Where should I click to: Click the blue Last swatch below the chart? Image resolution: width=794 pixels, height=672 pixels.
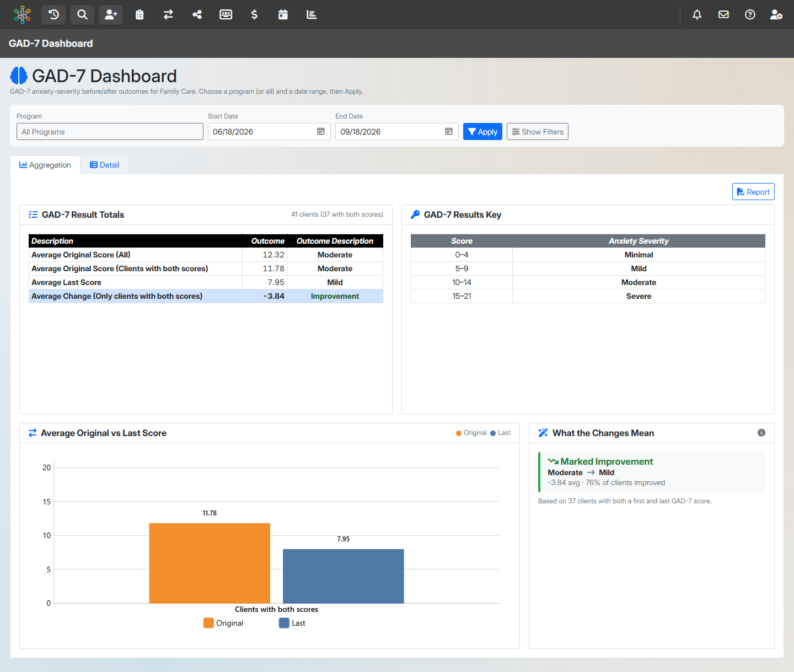click(284, 623)
